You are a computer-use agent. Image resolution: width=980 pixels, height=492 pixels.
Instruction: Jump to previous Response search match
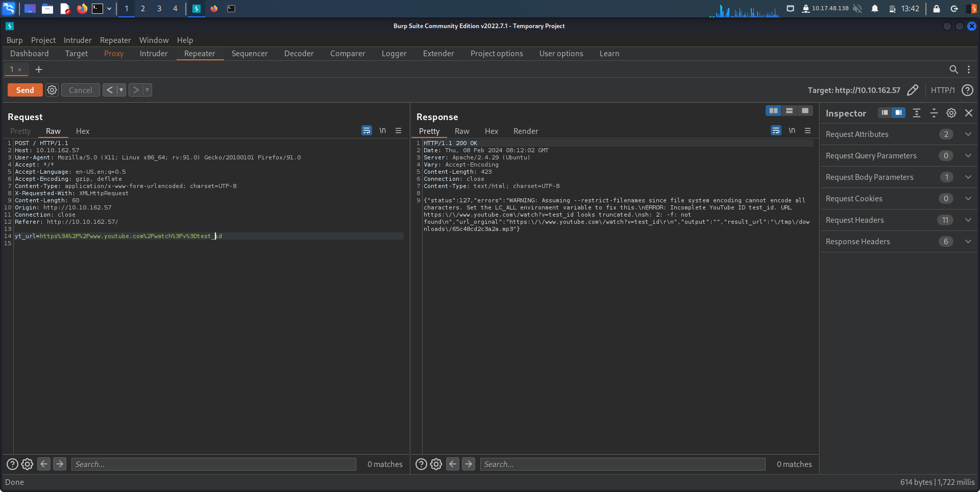point(453,464)
